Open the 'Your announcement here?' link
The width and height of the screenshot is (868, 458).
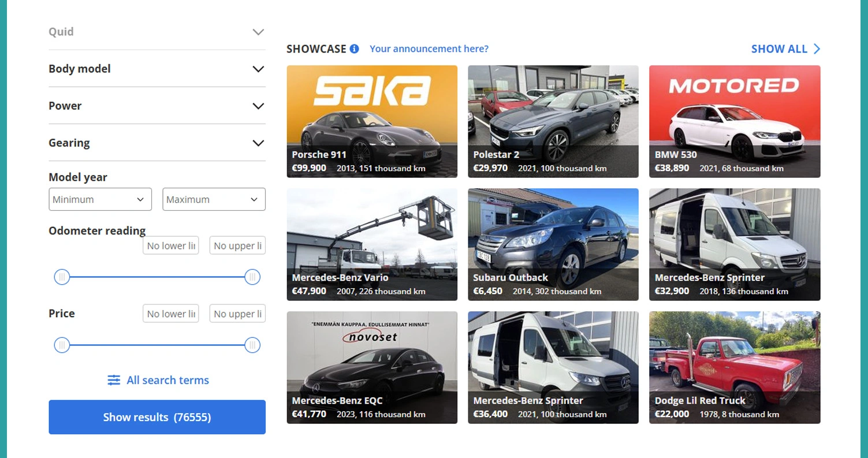[x=429, y=49]
